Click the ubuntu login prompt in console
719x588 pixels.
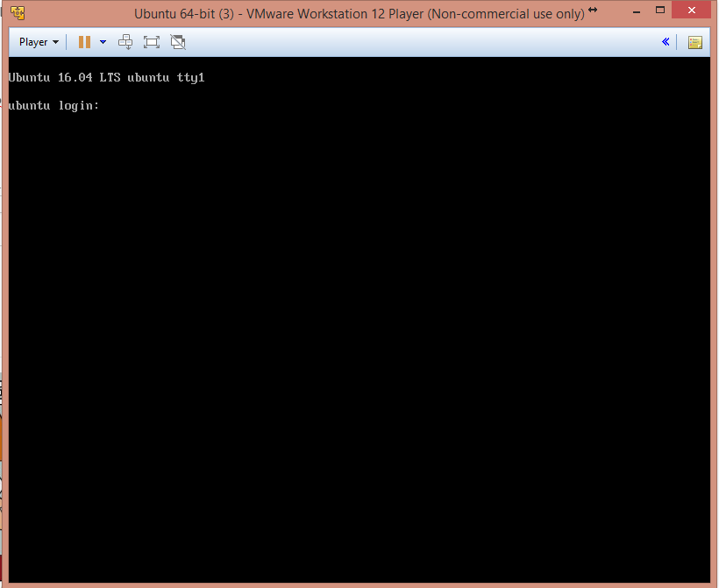coord(53,106)
